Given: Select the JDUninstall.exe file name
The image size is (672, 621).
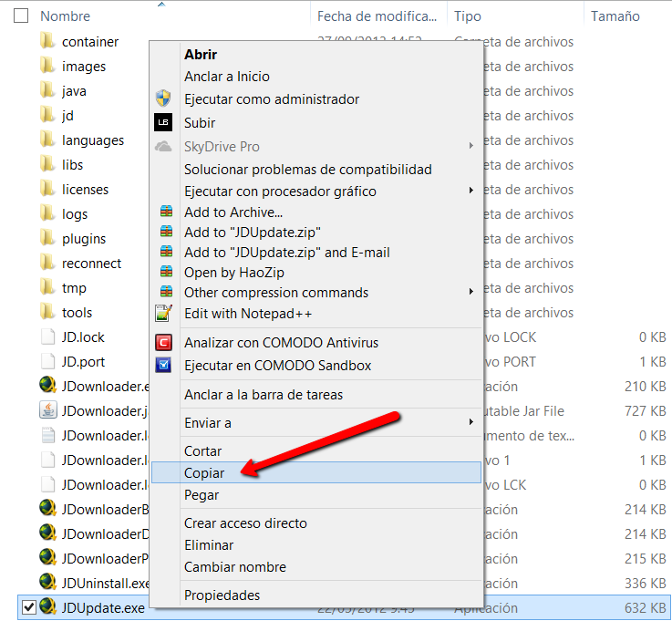Looking at the screenshot, I should [x=106, y=584].
